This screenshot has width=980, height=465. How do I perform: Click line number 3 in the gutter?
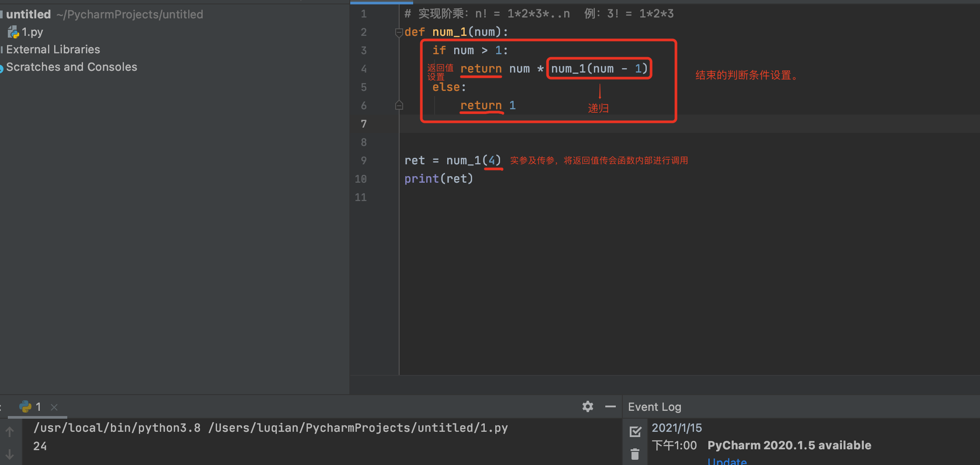point(363,50)
